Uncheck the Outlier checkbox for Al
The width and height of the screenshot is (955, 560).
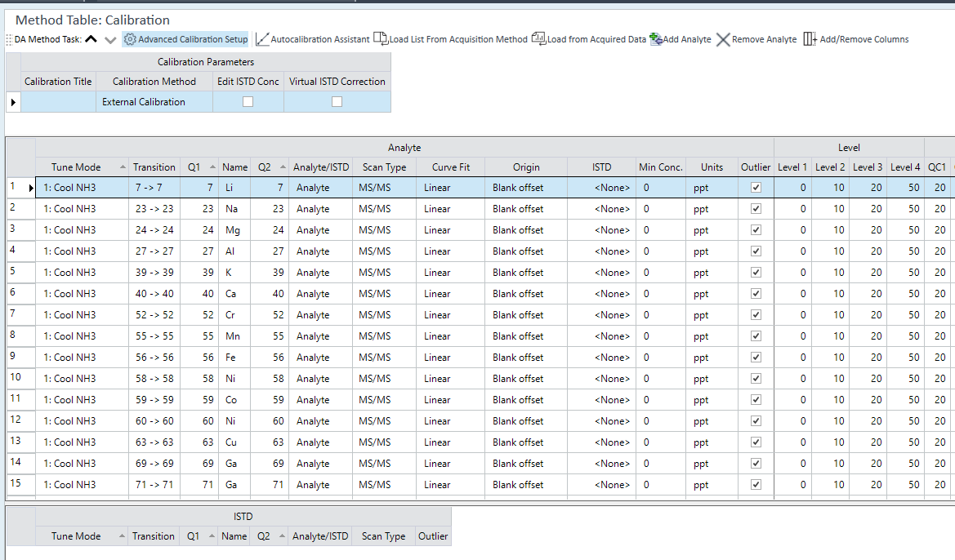[x=756, y=251]
